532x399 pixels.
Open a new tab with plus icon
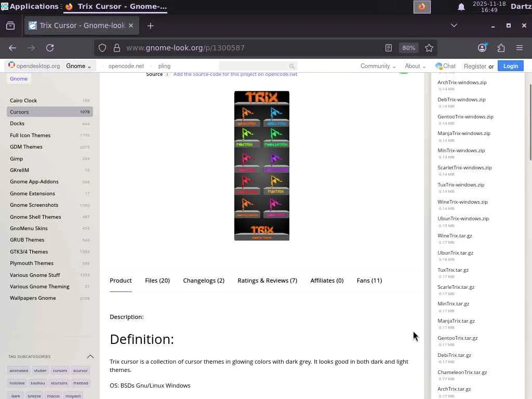click(x=150, y=26)
